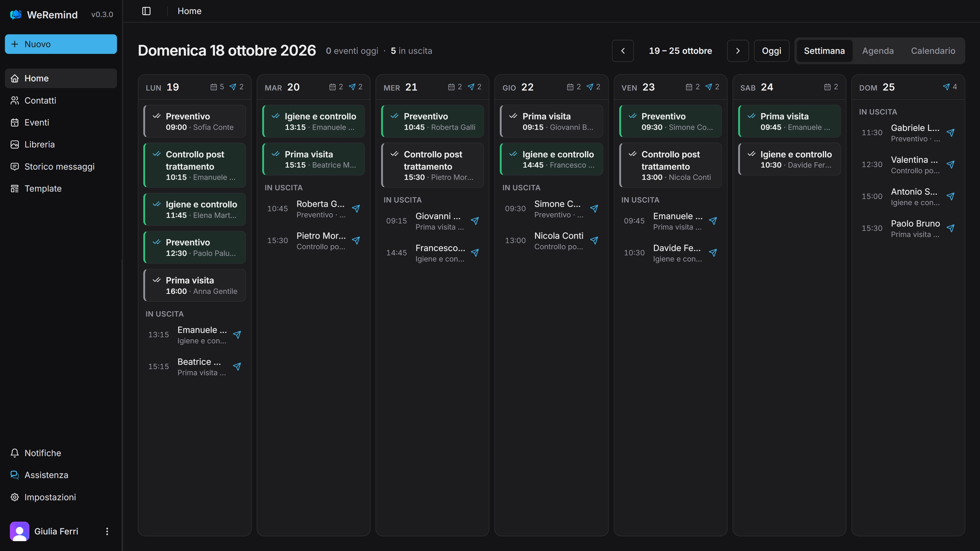Switch to Settimana view
980x551 pixels.
click(824, 51)
